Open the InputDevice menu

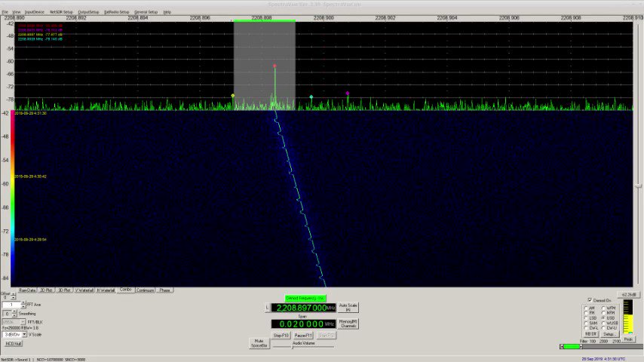[x=35, y=12]
